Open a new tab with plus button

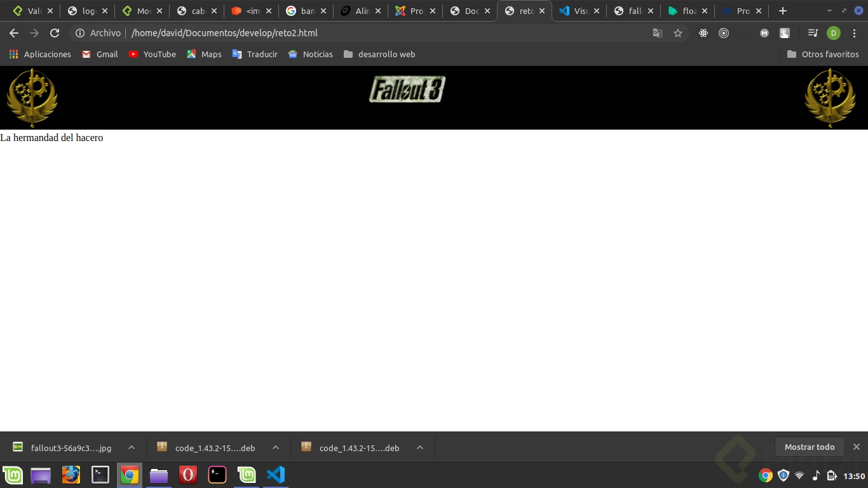(783, 11)
